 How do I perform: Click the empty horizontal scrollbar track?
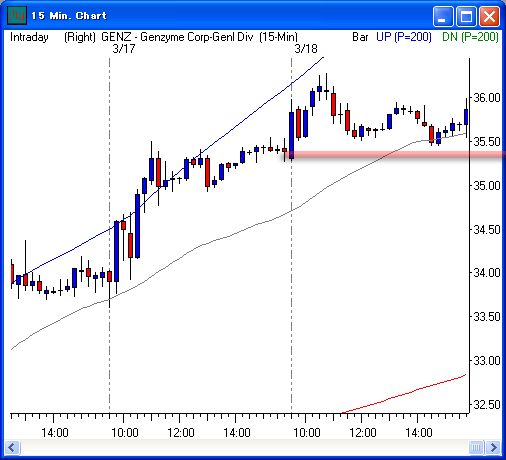[x=244, y=447]
